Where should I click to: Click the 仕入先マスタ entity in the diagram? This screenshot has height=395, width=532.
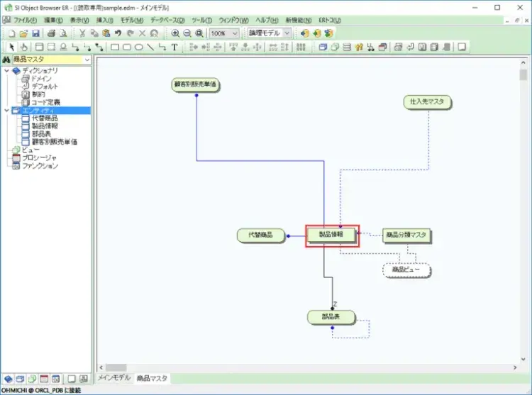click(427, 102)
